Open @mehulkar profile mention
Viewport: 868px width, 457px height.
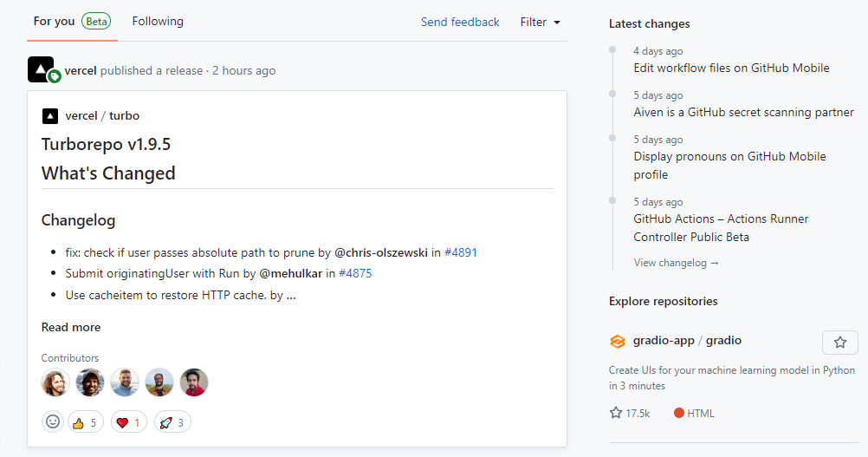[x=290, y=274]
